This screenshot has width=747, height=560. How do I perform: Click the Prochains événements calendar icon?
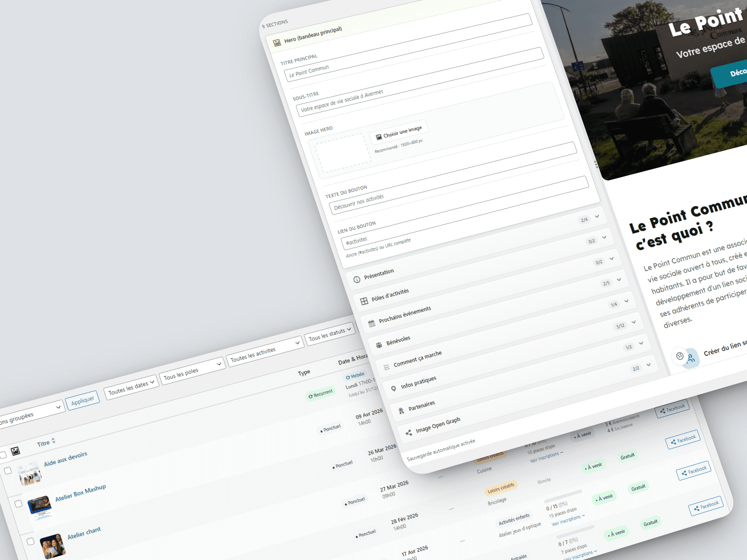pyautogui.click(x=372, y=323)
